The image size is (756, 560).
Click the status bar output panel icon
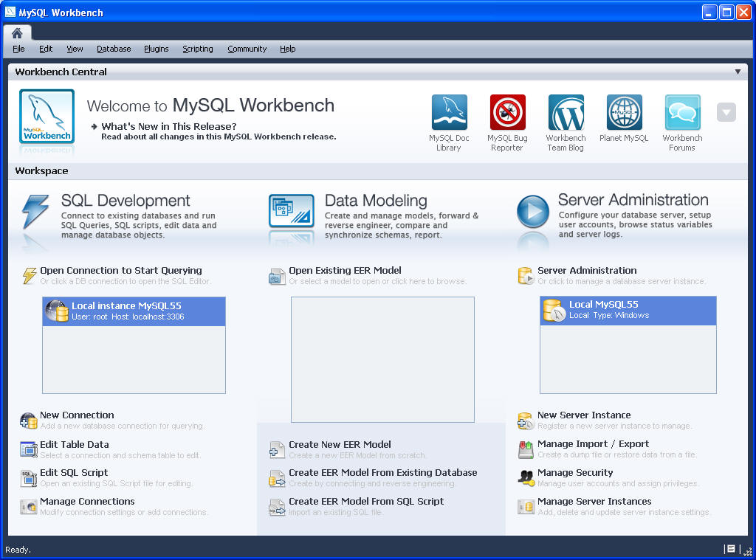pyautogui.click(x=731, y=549)
